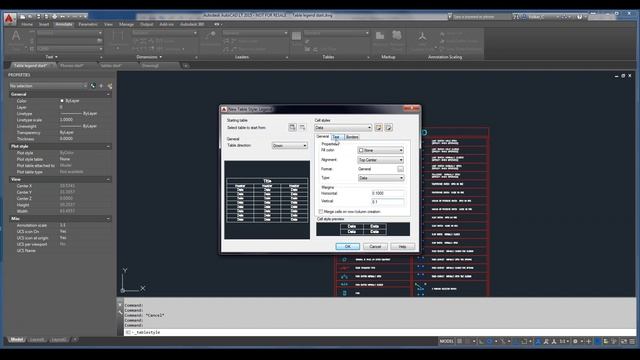Image resolution: width=640 pixels, height=360 pixels.
Task: Select the General tab in dialog
Action: pos(323,136)
